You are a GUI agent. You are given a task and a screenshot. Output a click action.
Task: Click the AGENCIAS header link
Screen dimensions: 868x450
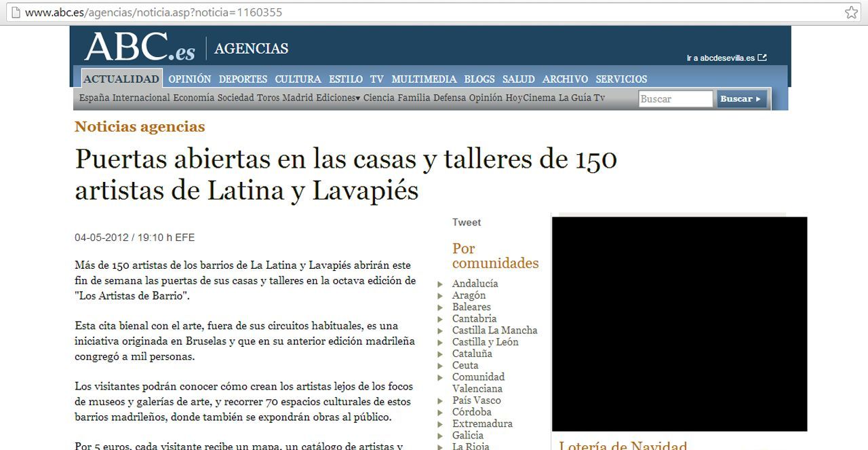point(251,49)
